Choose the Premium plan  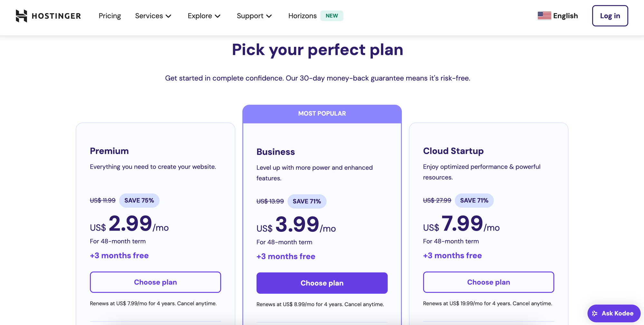click(156, 282)
